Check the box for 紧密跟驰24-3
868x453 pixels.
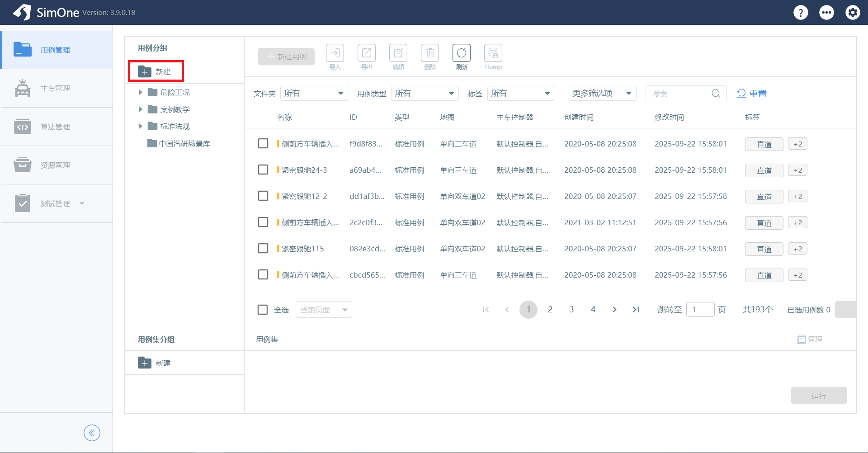263,170
